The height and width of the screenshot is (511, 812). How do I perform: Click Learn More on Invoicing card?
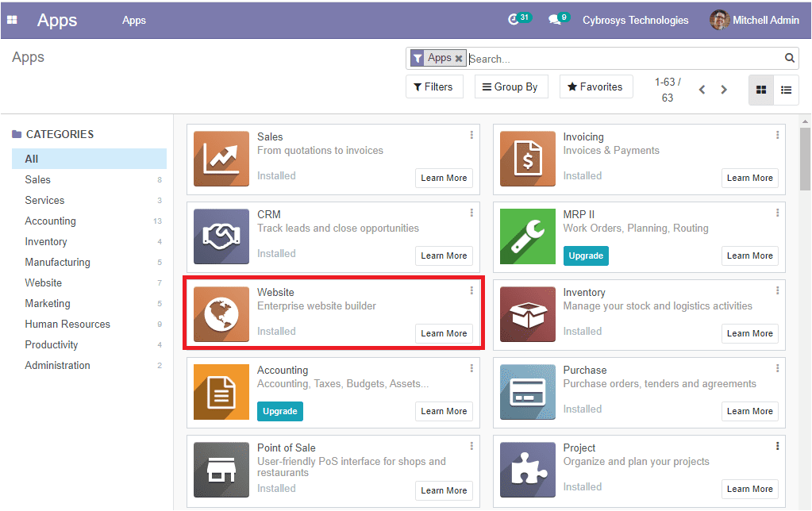coord(750,178)
